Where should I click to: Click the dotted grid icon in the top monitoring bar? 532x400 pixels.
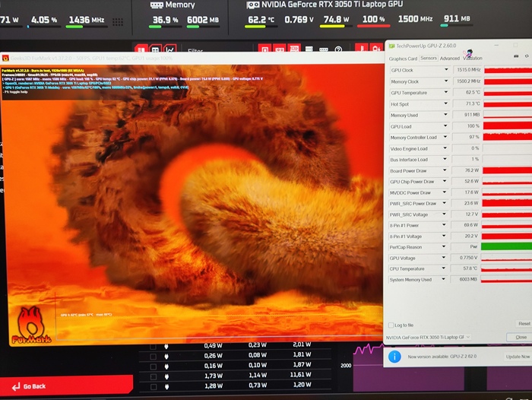(118, 22)
